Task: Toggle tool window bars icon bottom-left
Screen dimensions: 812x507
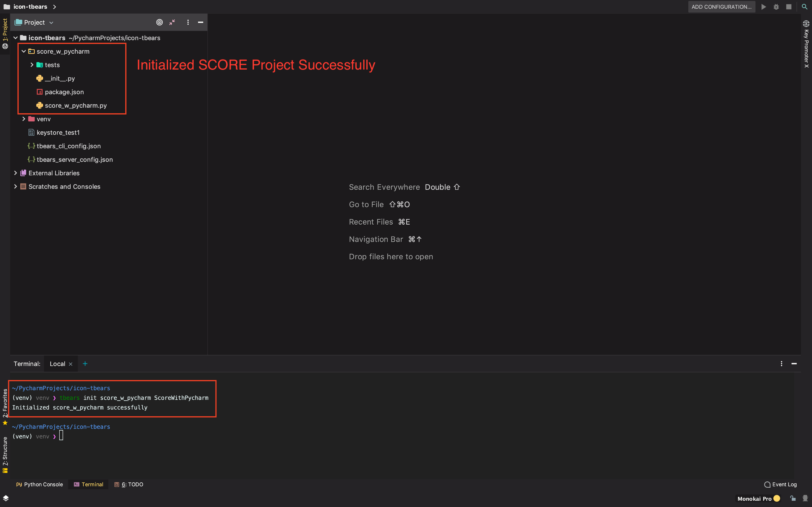Action: pyautogui.click(x=6, y=498)
